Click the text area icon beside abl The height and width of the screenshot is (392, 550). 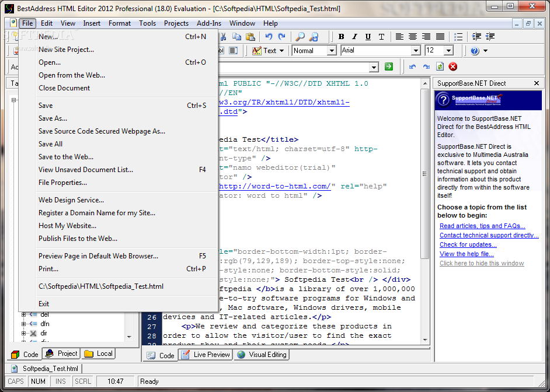233,50
